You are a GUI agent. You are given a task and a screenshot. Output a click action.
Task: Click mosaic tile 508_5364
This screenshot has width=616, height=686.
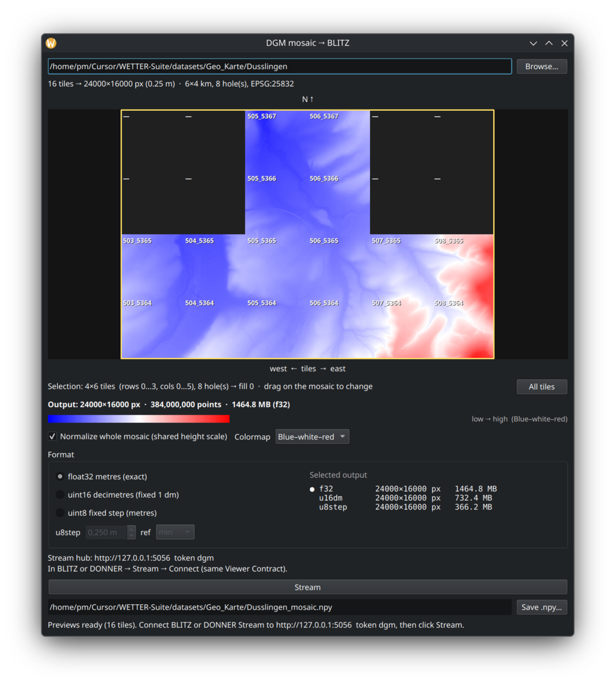pos(463,327)
